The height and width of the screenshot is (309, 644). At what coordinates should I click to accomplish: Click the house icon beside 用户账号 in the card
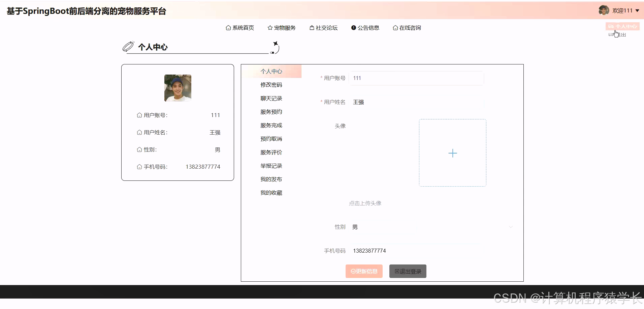click(x=139, y=115)
